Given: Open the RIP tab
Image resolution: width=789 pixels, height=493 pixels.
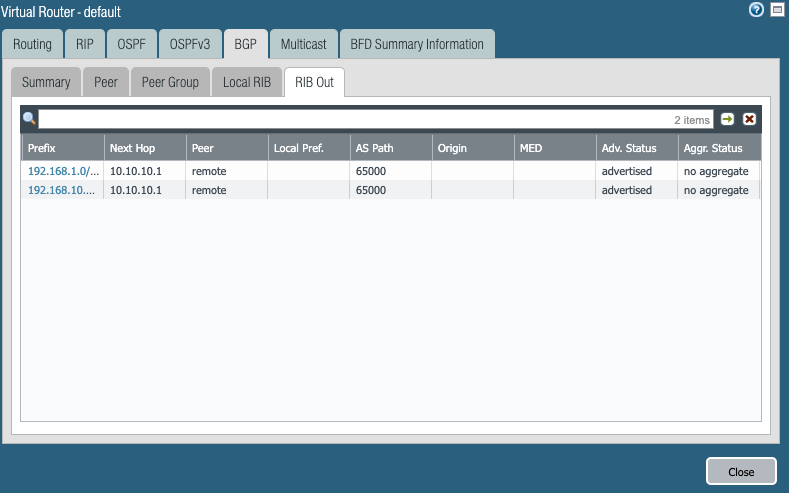Looking at the screenshot, I should click(84, 44).
